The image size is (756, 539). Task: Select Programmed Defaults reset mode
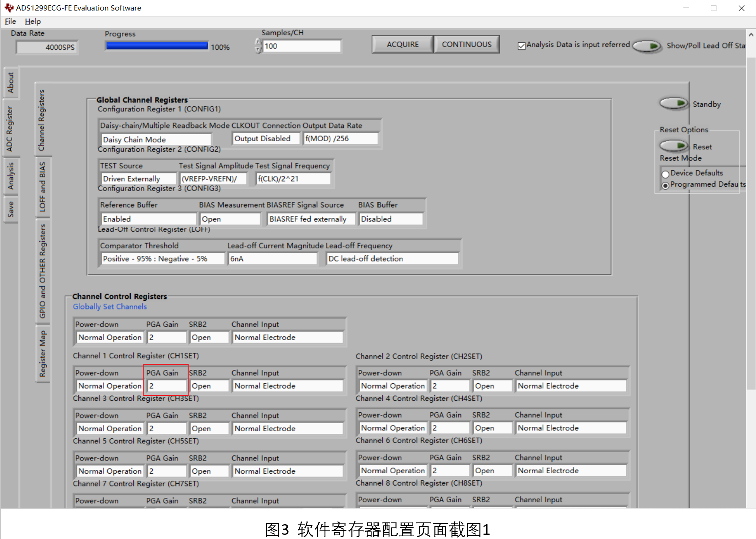click(x=665, y=186)
